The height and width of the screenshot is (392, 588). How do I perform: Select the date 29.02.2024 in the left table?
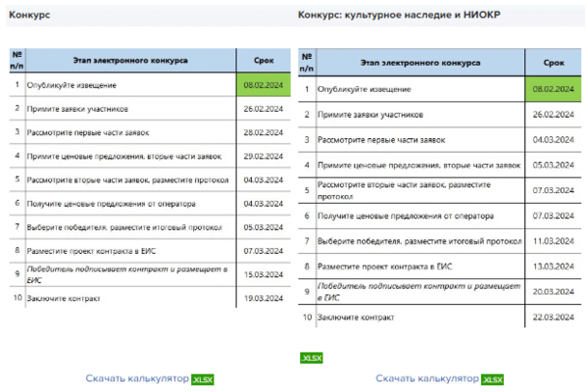[x=263, y=156]
